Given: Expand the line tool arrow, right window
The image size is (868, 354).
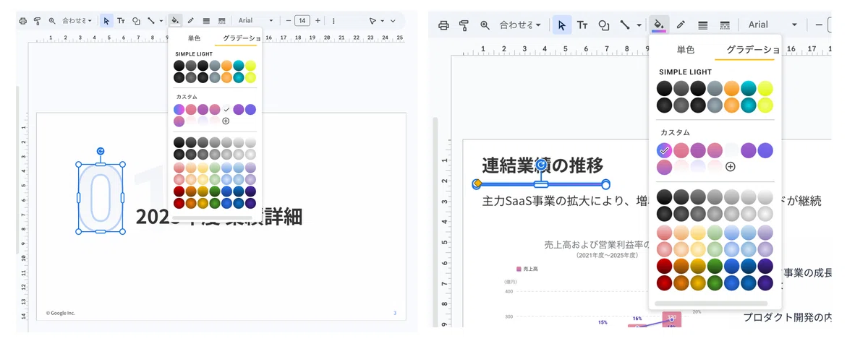Looking at the screenshot, I should tap(639, 25).
